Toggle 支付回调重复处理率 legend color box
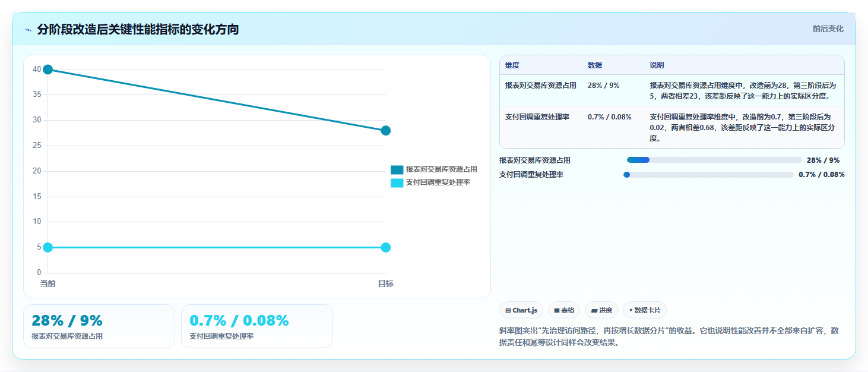 click(397, 182)
